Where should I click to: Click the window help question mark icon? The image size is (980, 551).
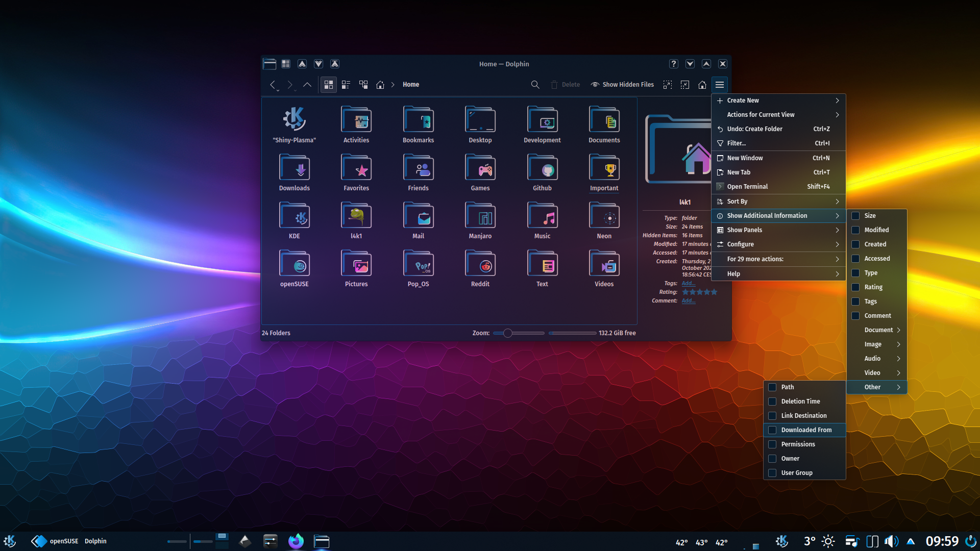click(x=674, y=64)
